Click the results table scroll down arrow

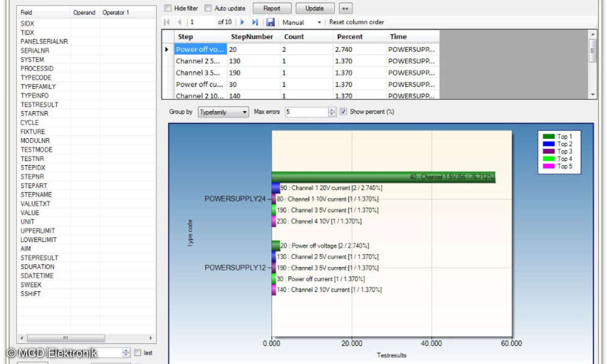tap(593, 95)
